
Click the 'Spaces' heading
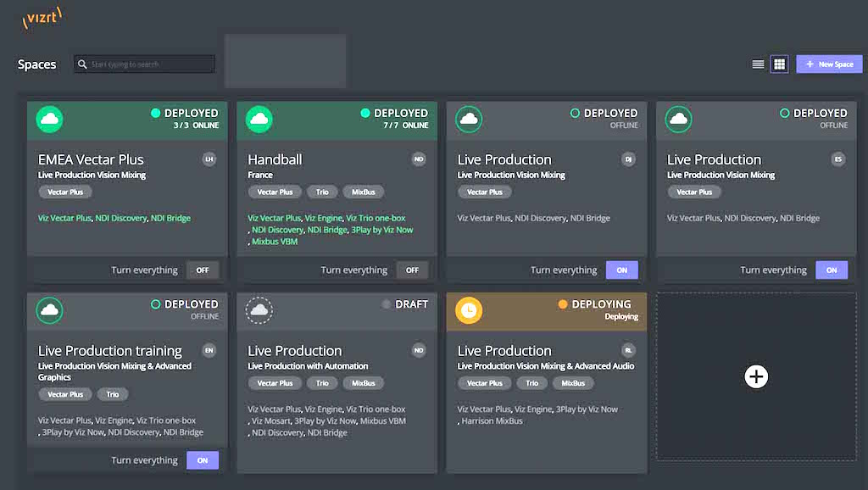(x=37, y=64)
